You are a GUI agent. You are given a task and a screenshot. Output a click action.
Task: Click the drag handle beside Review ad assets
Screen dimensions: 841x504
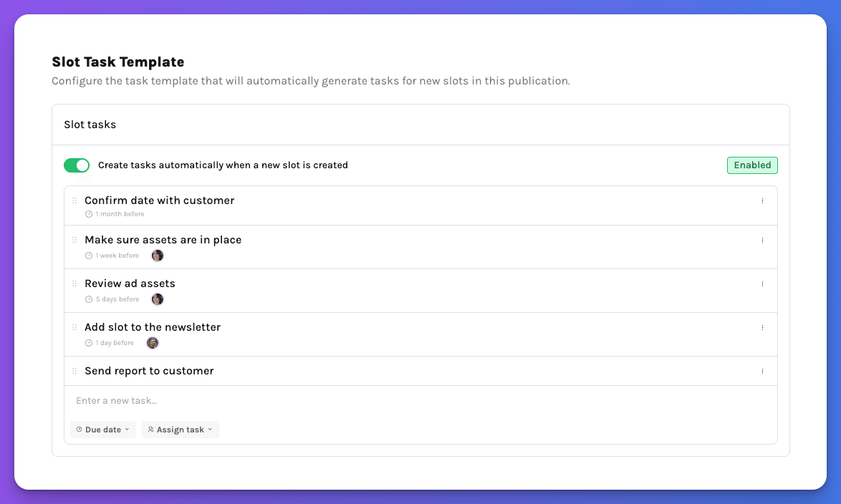(x=75, y=283)
